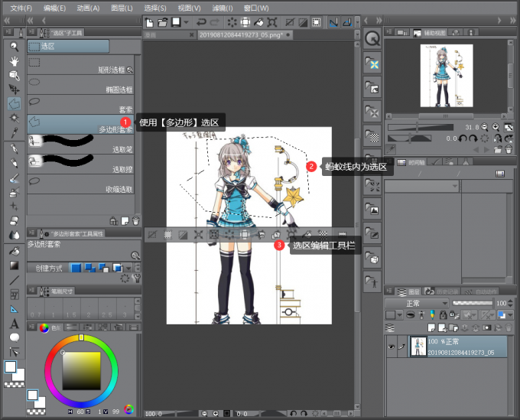
Task: Toggle Lock transparent pixels icon
Action: (x=454, y=314)
